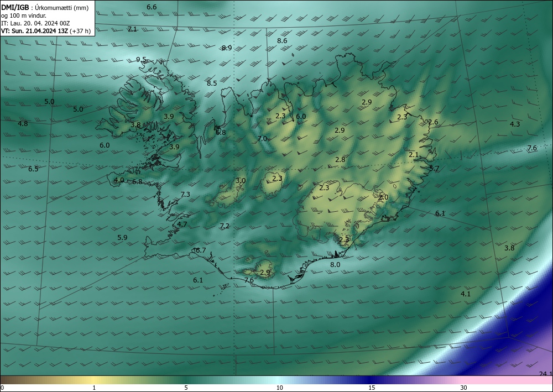The width and height of the screenshot is (553, 392).
Task: Click the '6.5' value label
Action: pos(33,169)
